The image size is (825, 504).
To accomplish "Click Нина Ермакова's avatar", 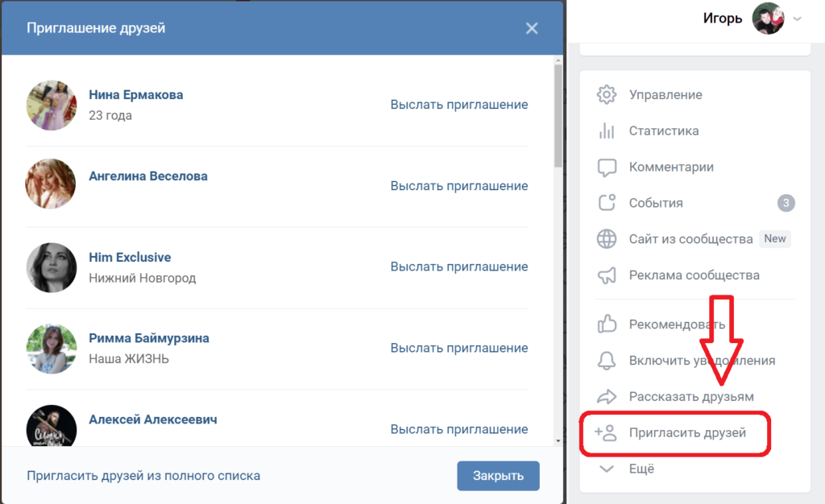I will (x=52, y=105).
